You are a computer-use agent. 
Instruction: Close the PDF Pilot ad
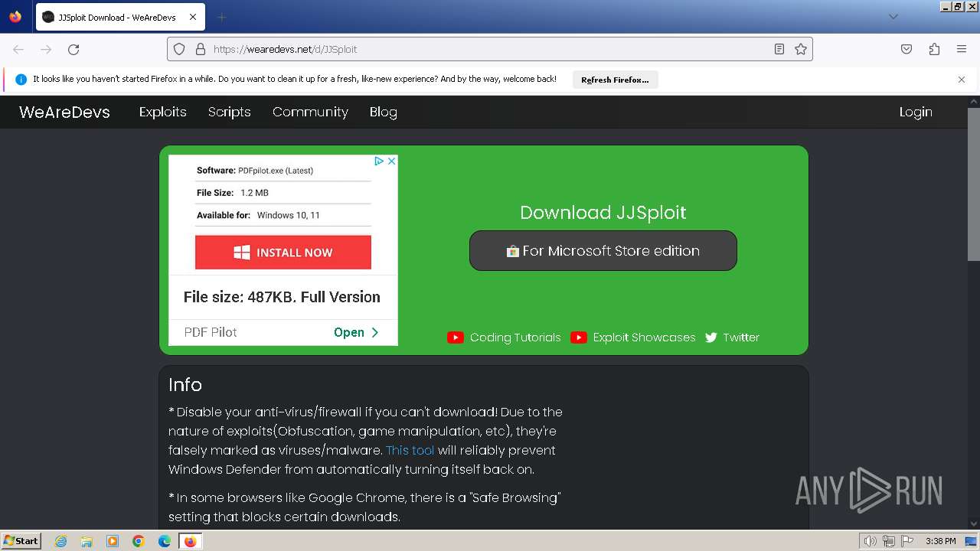click(x=391, y=161)
